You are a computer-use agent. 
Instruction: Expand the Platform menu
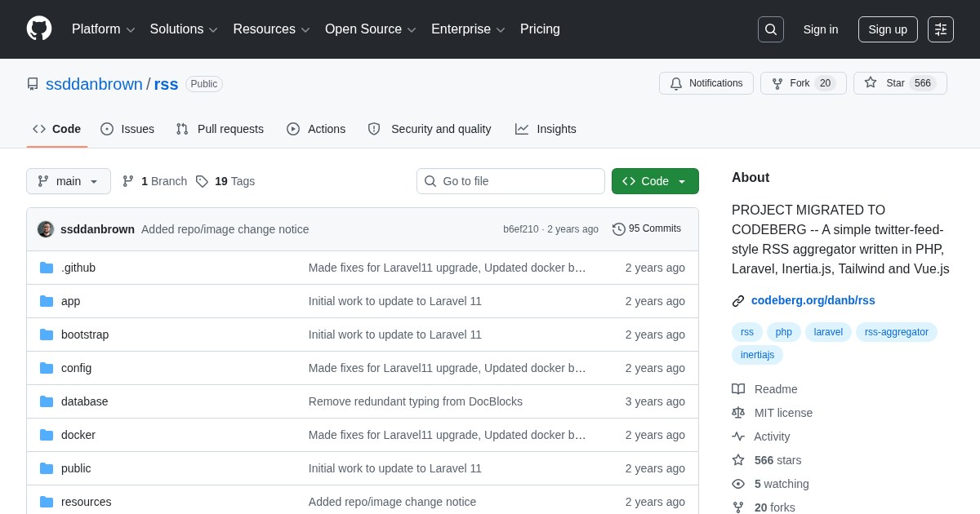104,29
